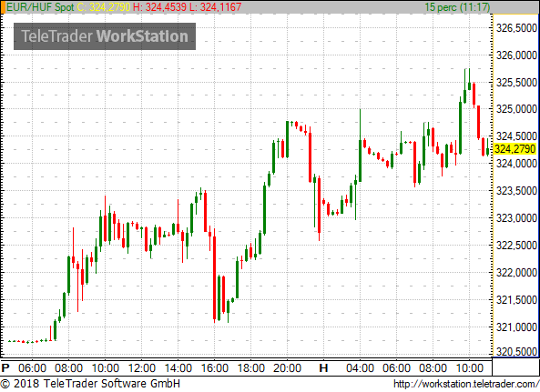
Task: Click the orange marker in title bar corner
Action: point(3,7)
